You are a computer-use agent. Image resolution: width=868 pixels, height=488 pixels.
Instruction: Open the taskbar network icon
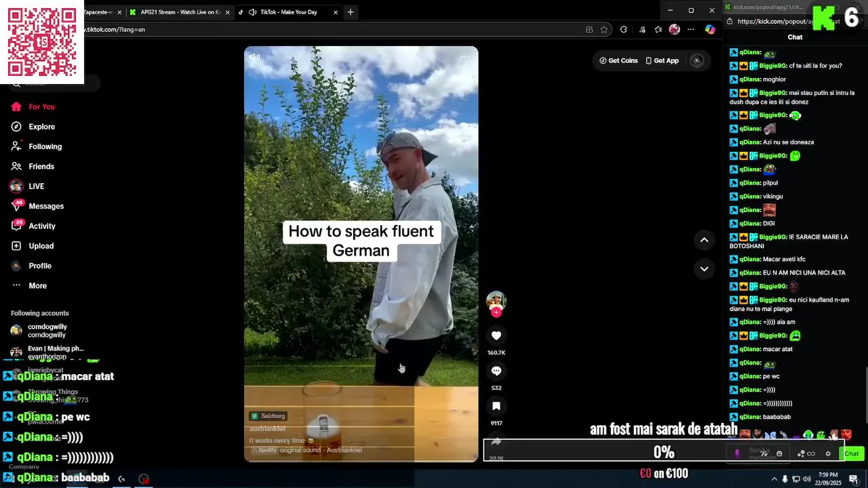796,479
